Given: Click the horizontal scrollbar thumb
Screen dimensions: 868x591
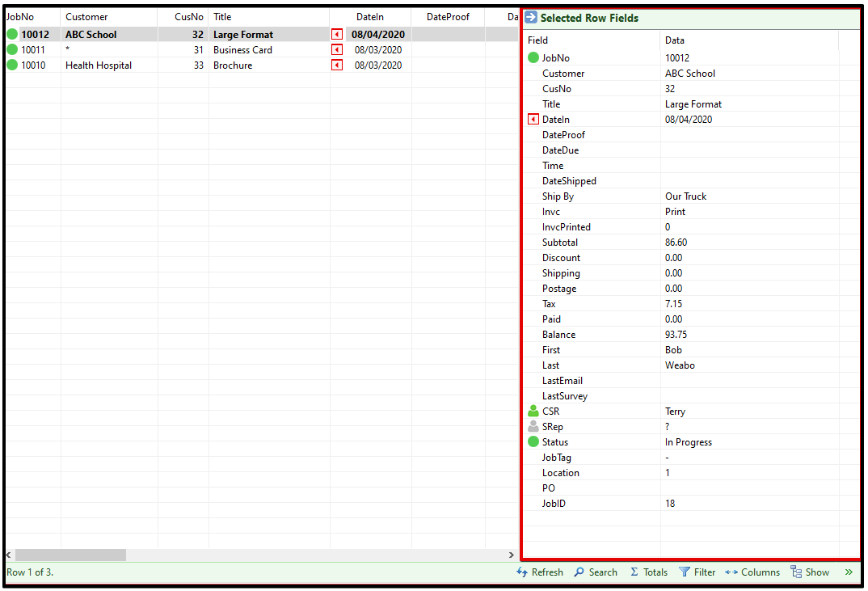Looking at the screenshot, I should pos(70,555).
